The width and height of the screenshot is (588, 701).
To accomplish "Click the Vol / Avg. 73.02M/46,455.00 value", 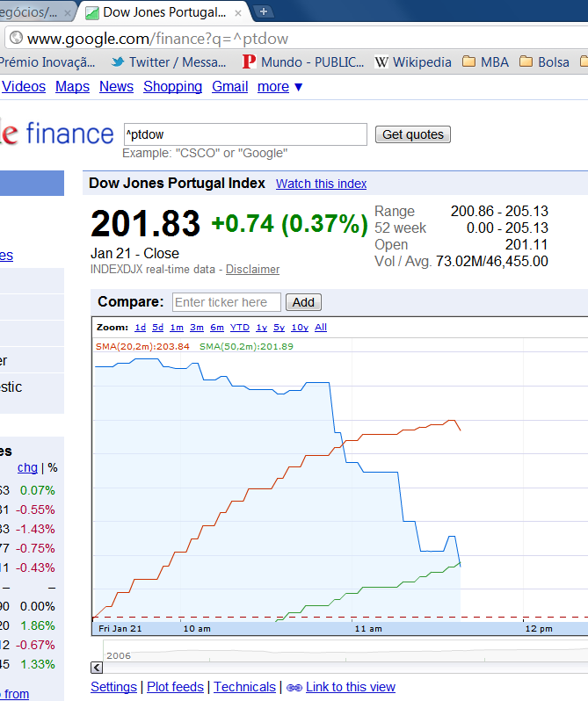I will click(x=492, y=261).
